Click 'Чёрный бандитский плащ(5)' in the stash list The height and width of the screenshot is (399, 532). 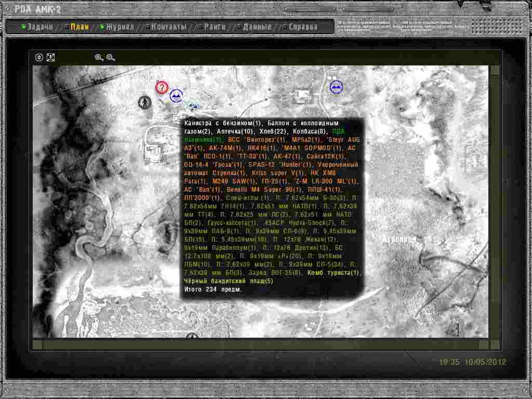click(x=229, y=281)
